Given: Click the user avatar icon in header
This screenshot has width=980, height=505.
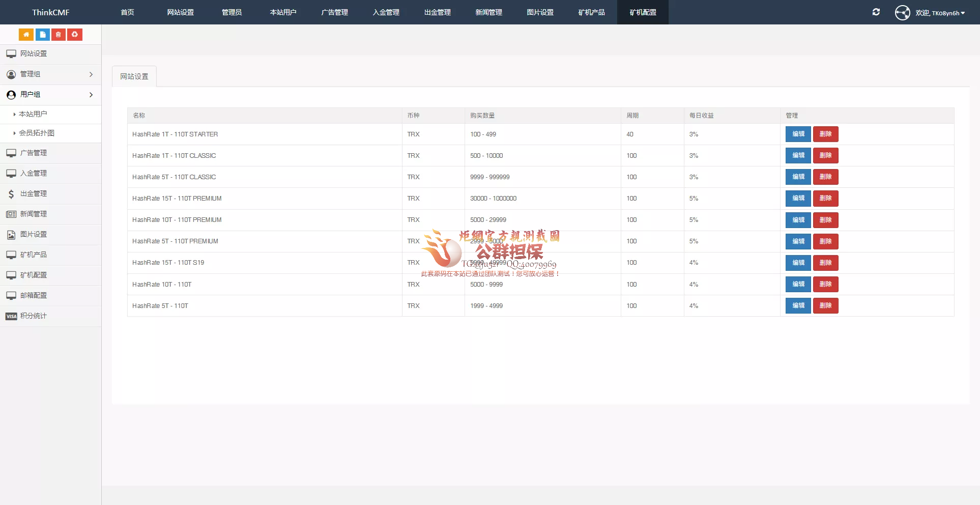Looking at the screenshot, I should click(902, 13).
